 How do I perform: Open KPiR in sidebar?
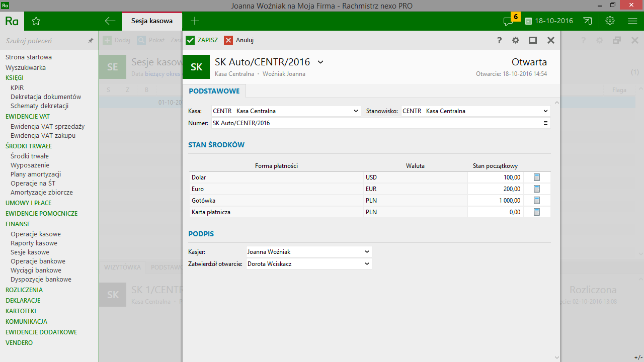17,87
